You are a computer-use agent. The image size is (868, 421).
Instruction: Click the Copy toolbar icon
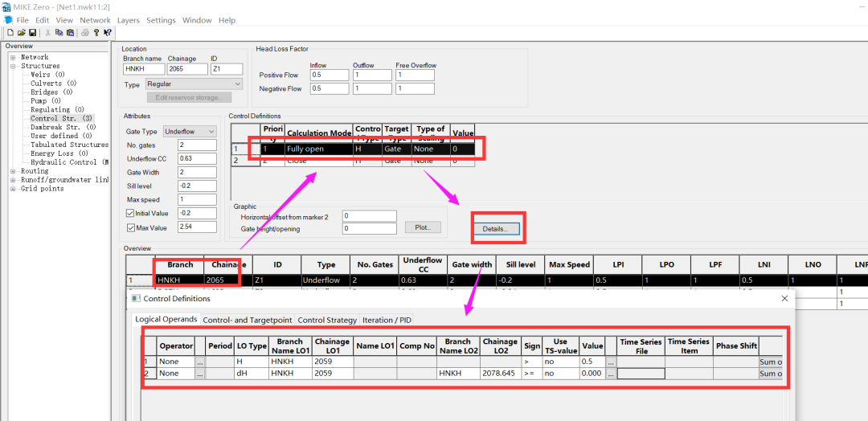[x=59, y=33]
